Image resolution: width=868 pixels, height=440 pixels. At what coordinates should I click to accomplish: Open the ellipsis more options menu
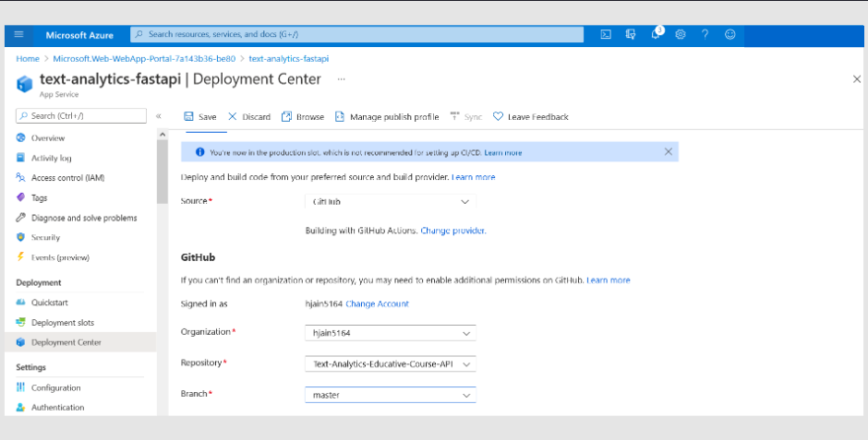(341, 79)
